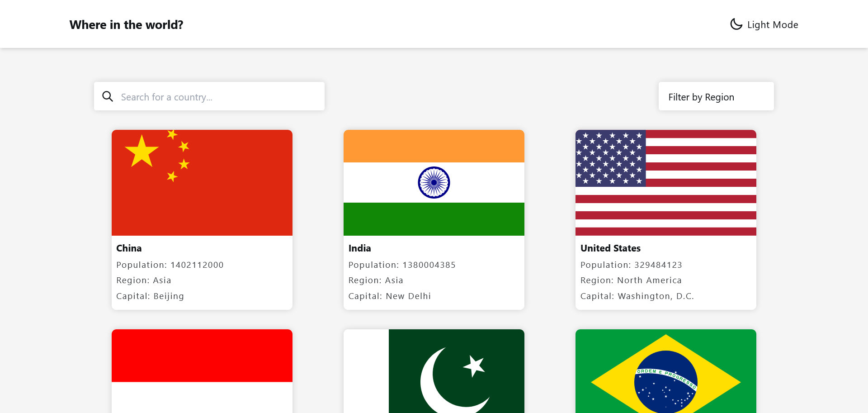Image resolution: width=868 pixels, height=413 pixels.
Task: Click 'Capital: Beijing' text
Action: pyautogui.click(x=150, y=296)
